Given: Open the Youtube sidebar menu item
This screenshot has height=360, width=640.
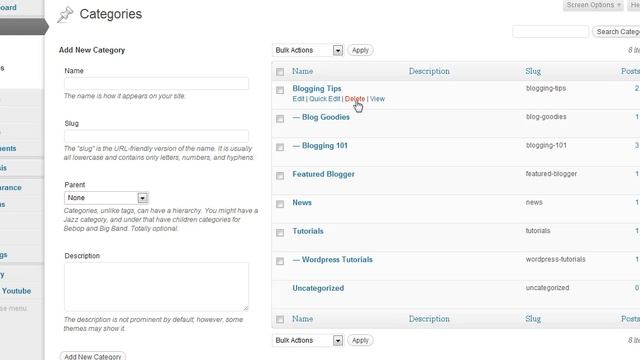Looking at the screenshot, I should point(16,291).
